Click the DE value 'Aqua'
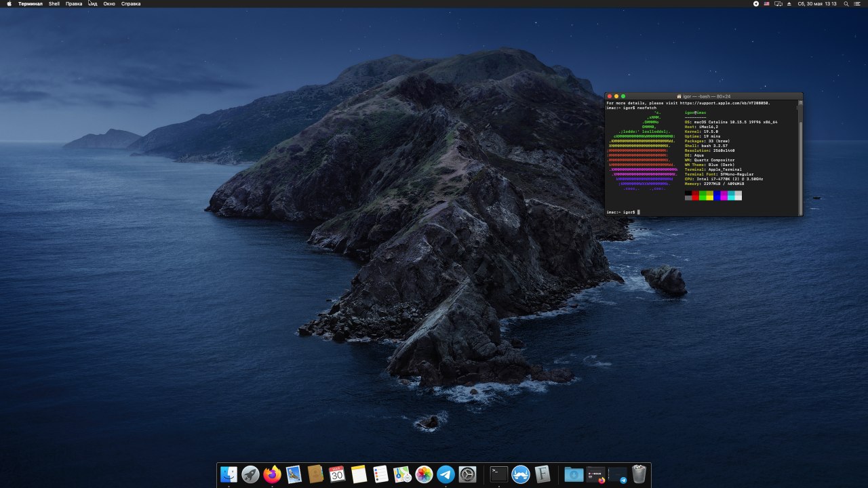Image resolution: width=868 pixels, height=488 pixels. 699,155
